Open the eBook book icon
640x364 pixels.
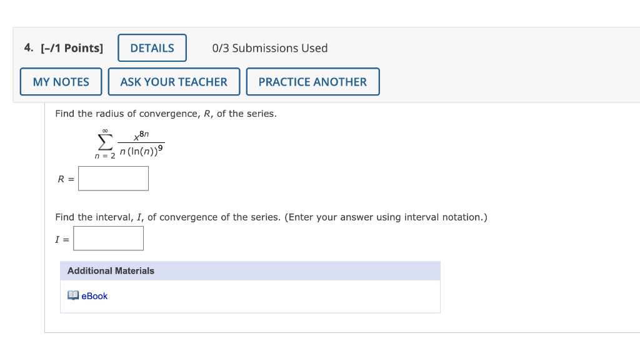73,295
